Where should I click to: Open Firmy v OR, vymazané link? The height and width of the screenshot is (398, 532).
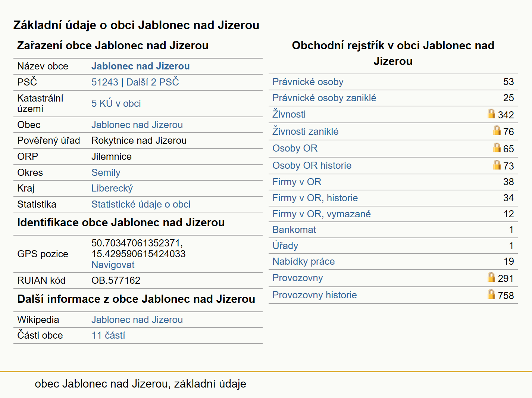322,214
